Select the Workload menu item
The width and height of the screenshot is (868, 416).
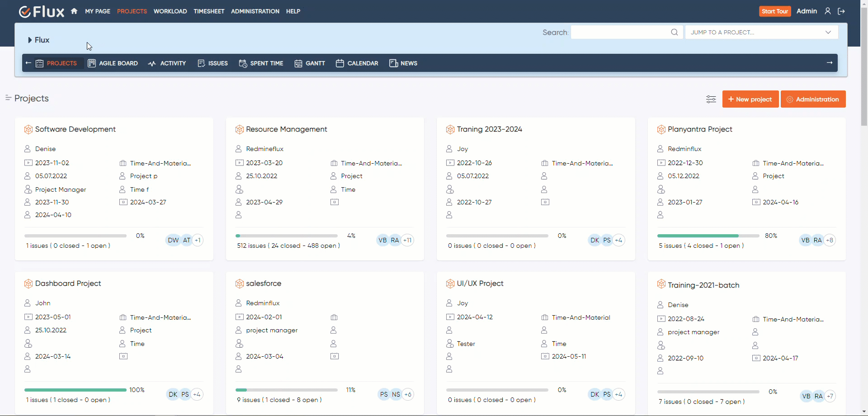(x=170, y=11)
